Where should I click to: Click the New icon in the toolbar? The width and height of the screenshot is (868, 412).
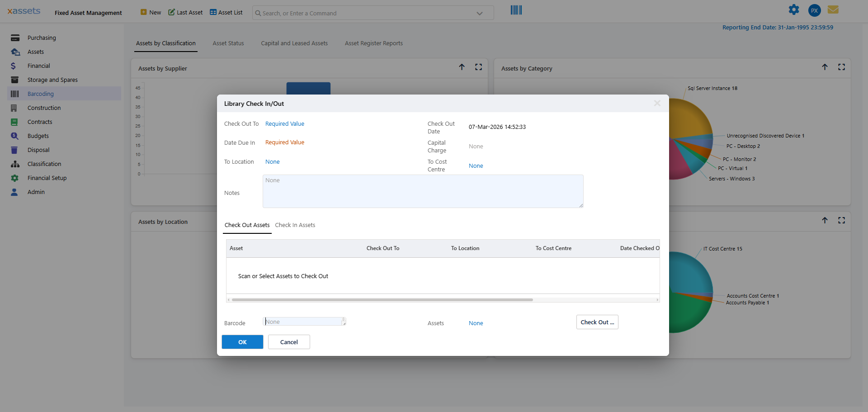(x=143, y=12)
